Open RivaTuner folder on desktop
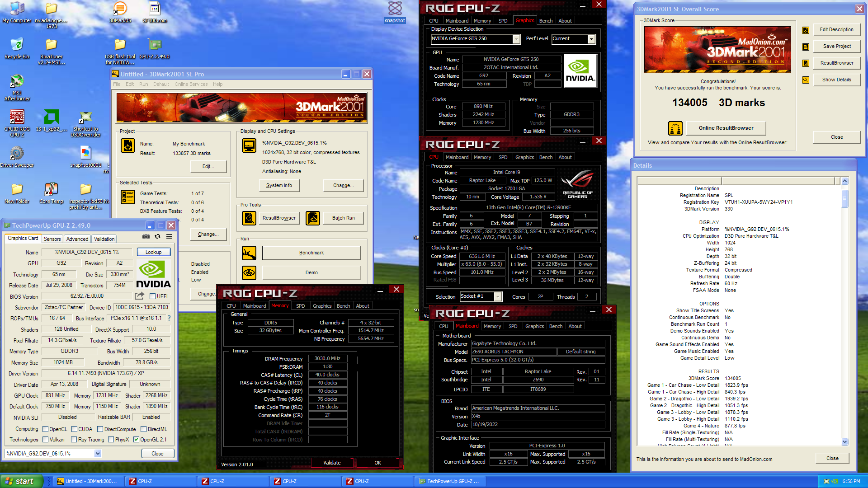Viewport: 868px width, 488px height. coord(51,52)
